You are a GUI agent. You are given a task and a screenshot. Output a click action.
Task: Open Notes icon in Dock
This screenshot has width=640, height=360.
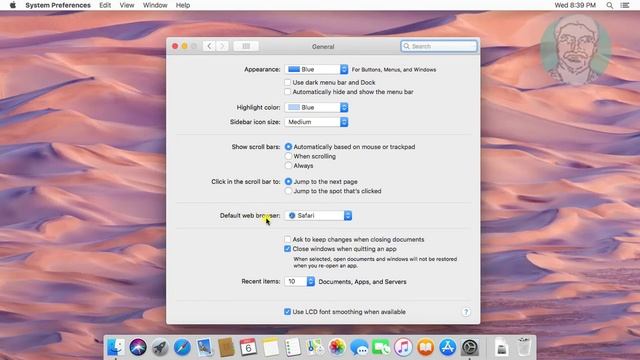click(x=271, y=347)
